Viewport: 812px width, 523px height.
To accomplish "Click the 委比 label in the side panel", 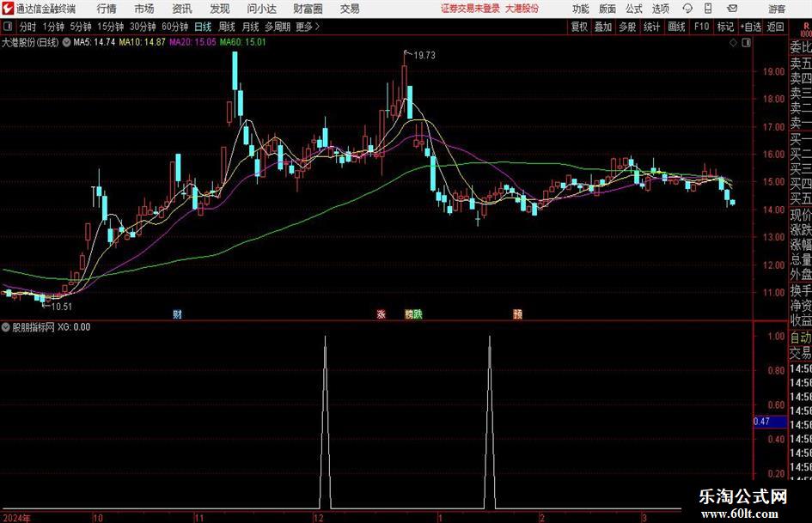I will tap(801, 47).
